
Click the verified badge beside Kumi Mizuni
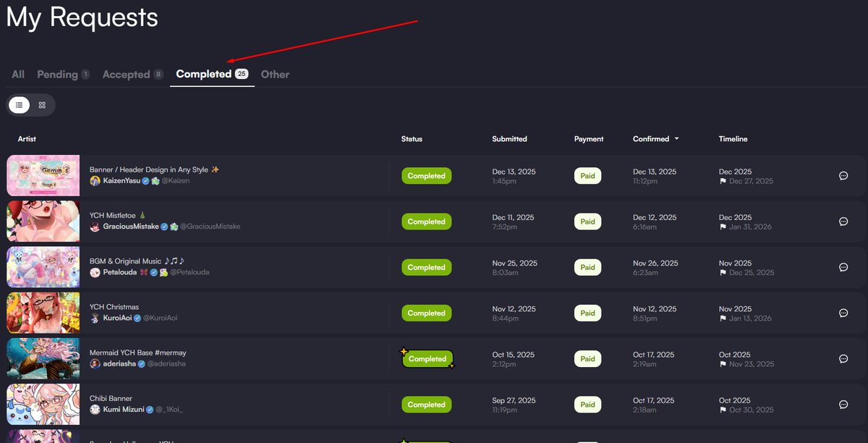(150, 409)
